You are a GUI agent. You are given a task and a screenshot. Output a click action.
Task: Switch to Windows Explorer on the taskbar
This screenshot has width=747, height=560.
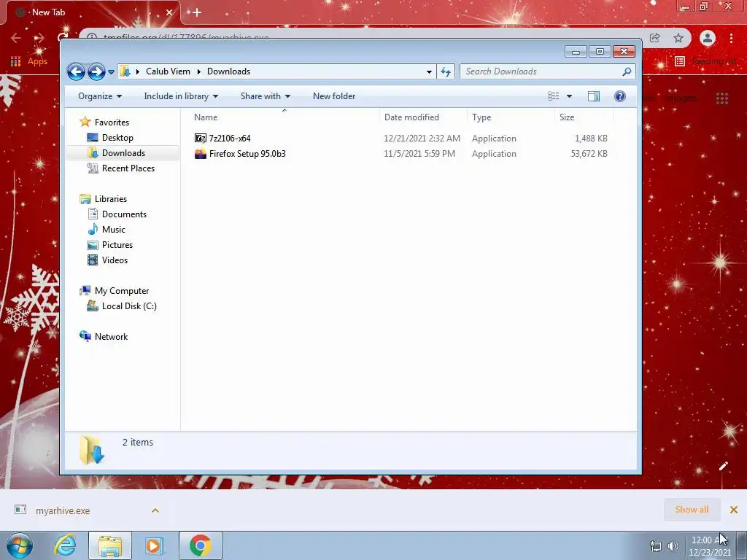tap(110, 545)
